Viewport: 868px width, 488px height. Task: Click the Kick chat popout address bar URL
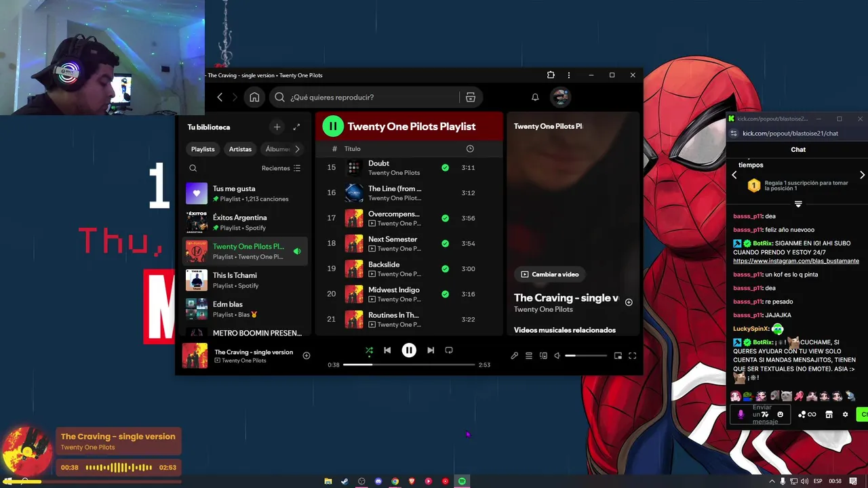(790, 134)
